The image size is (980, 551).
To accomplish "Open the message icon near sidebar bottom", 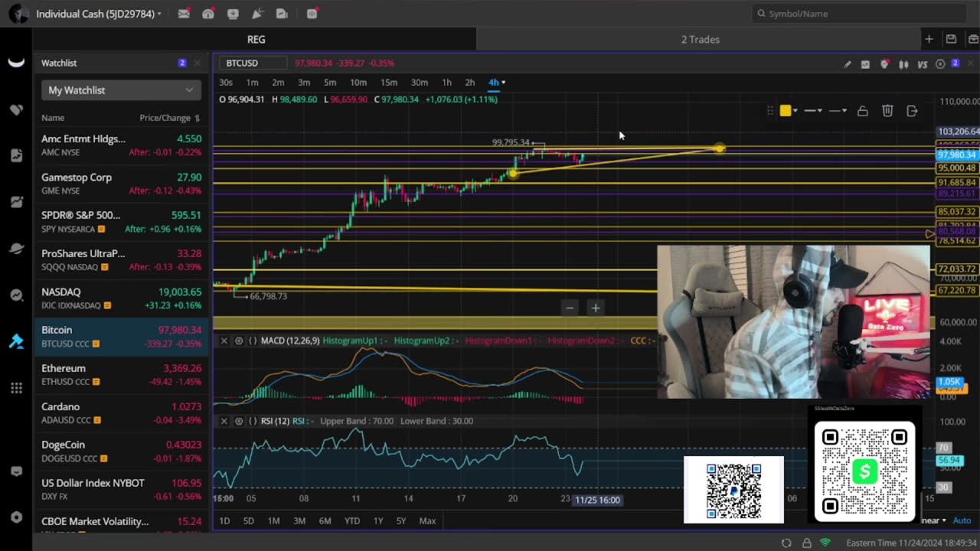I will click(x=16, y=471).
